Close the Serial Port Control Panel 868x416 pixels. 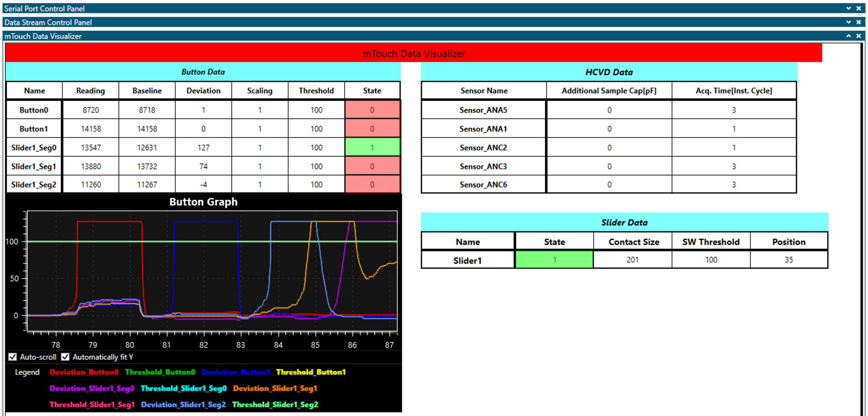tap(859, 8)
